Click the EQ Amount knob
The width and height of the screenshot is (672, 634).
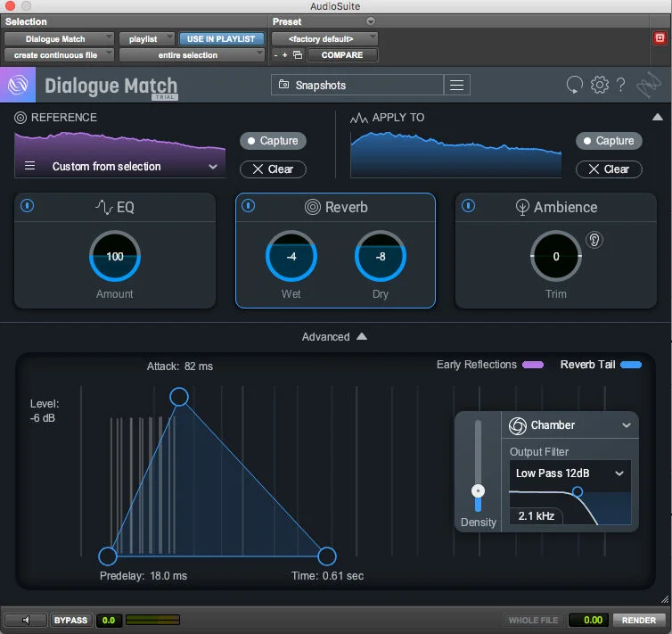coord(115,256)
